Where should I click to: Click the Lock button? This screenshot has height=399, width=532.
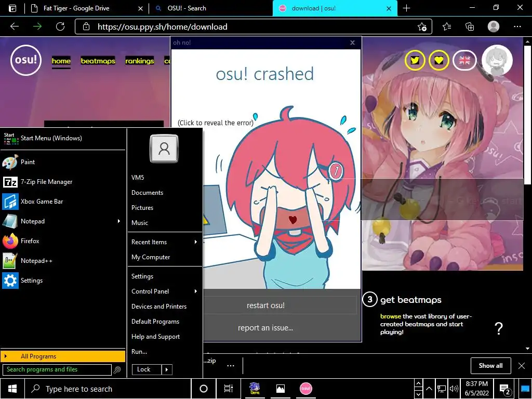pos(146,369)
